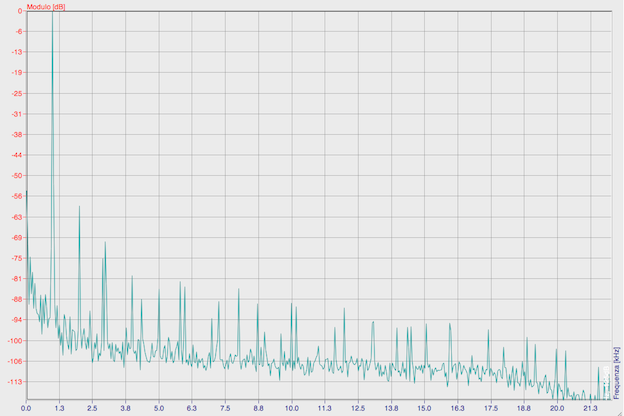Click the 21.3 kHz axis label
The height and width of the screenshot is (416, 624).
coord(591,408)
